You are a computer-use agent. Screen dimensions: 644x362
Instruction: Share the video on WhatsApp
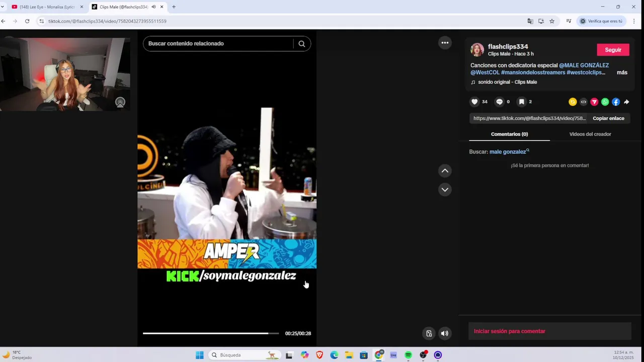[605, 102]
